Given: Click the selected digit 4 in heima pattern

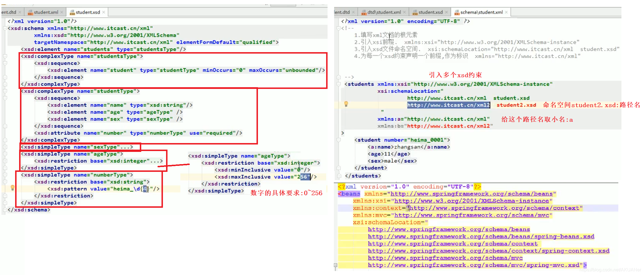Looking at the screenshot, I should click(x=145, y=189).
